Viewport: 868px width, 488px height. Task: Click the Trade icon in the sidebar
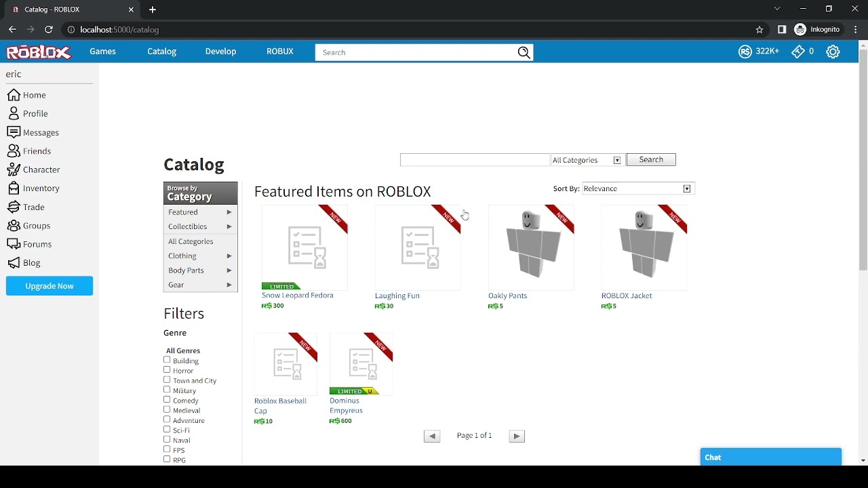coord(14,207)
